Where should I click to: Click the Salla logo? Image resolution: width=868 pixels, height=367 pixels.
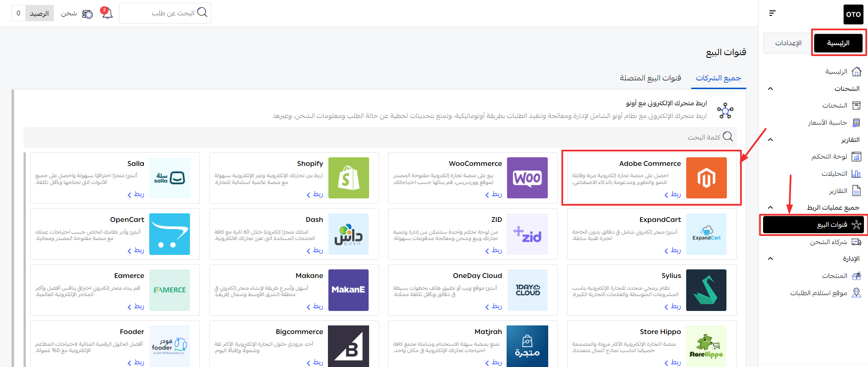click(170, 178)
